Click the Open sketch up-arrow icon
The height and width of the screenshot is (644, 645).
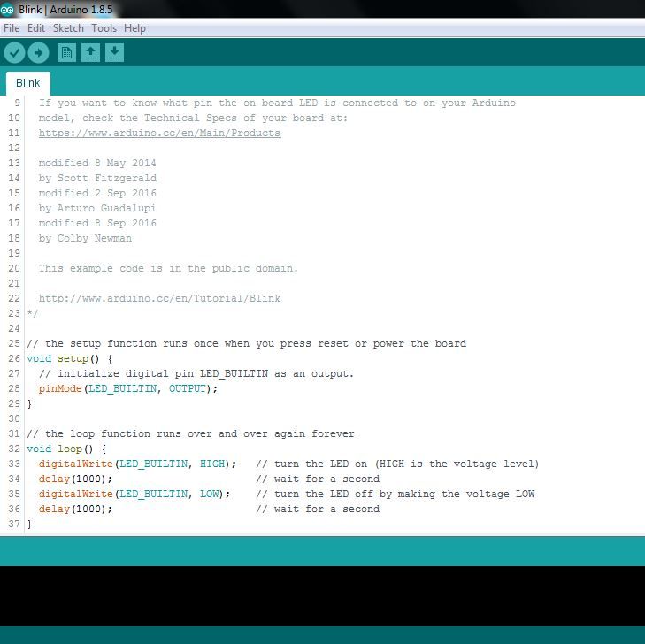point(90,53)
